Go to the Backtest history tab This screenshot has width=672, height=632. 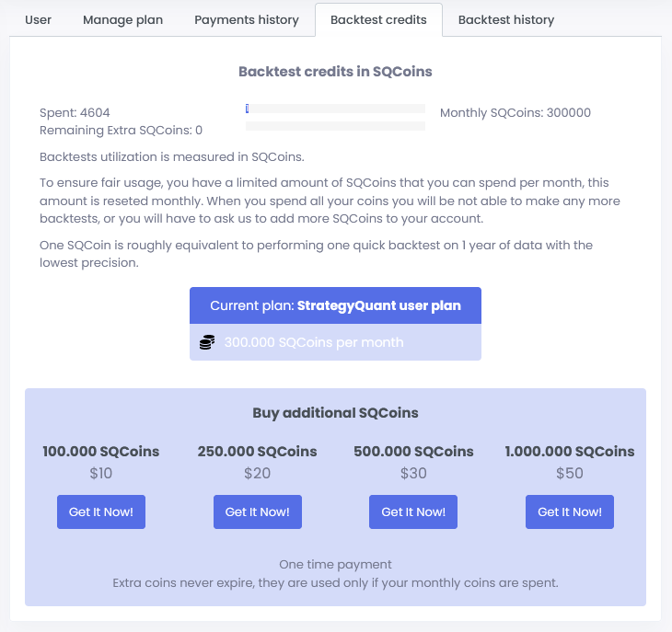tap(506, 19)
